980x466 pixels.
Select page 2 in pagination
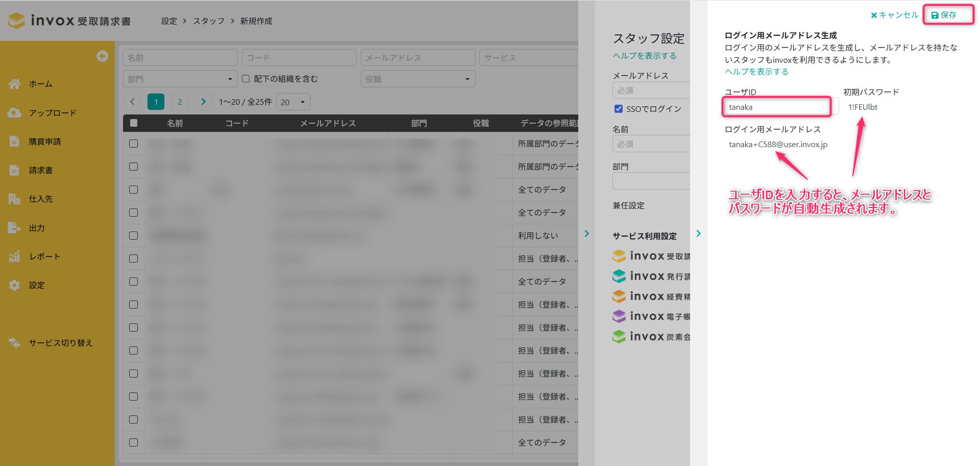point(180,102)
